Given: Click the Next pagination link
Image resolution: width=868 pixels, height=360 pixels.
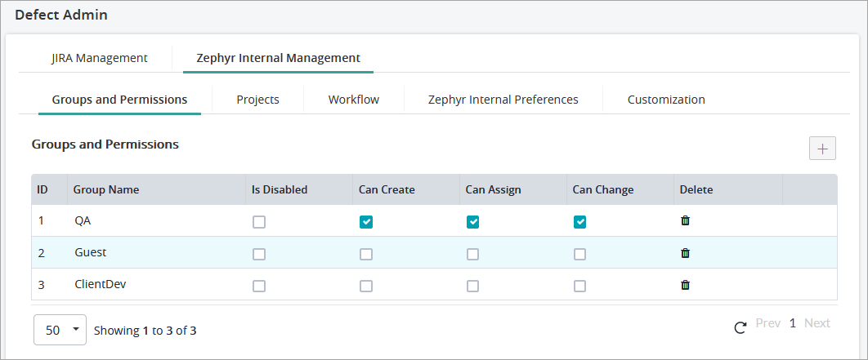Looking at the screenshot, I should [x=817, y=323].
